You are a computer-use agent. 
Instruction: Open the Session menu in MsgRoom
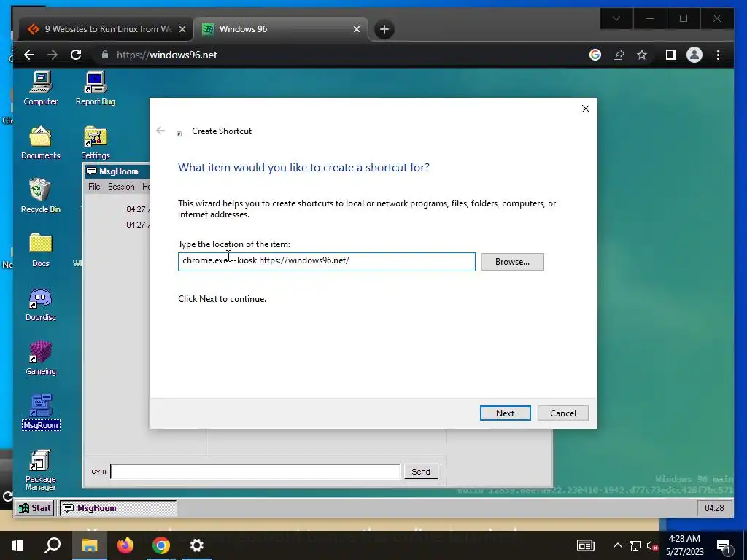[121, 187]
